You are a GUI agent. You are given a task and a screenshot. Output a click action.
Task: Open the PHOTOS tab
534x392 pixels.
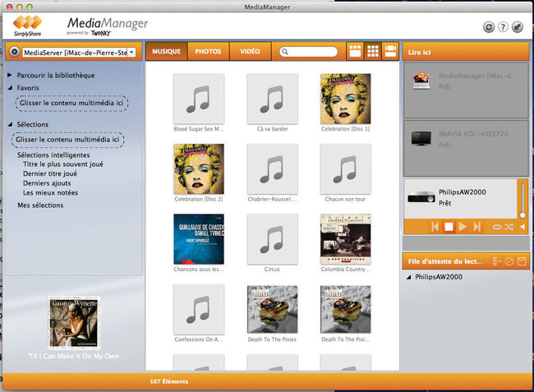pyautogui.click(x=209, y=52)
